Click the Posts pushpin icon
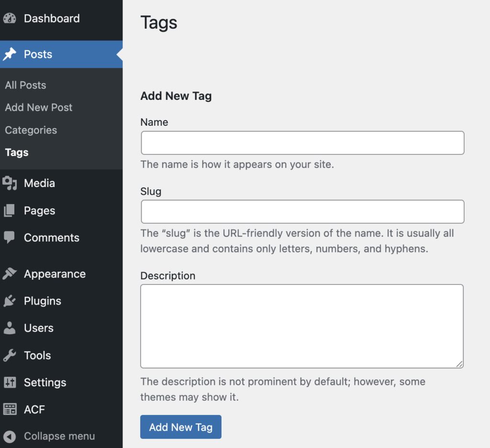 click(10, 55)
